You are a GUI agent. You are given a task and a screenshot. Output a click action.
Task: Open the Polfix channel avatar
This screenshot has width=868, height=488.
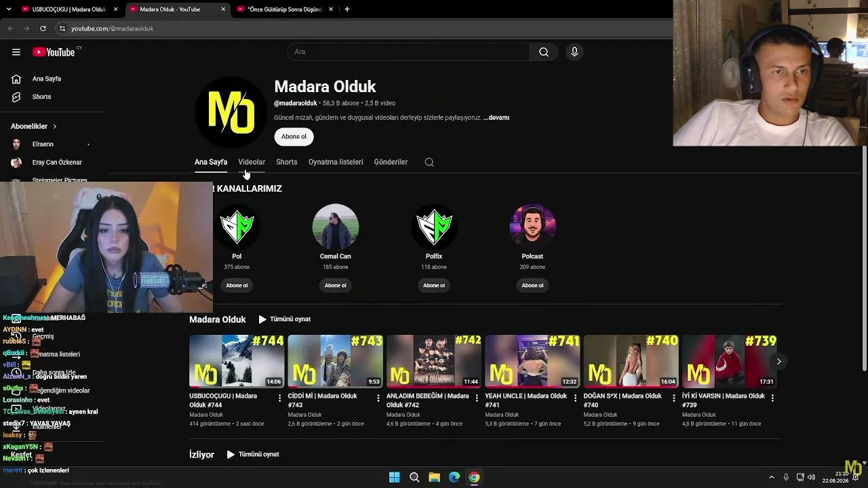434,226
